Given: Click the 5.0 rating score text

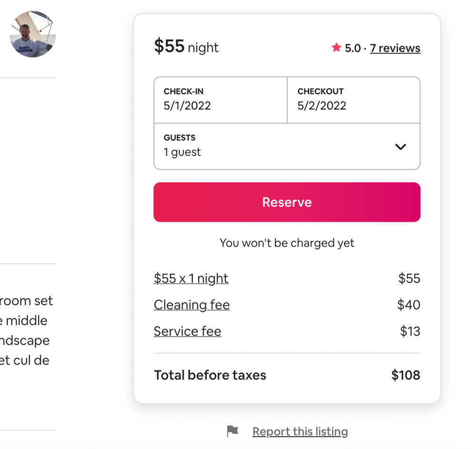Looking at the screenshot, I should pyautogui.click(x=353, y=48).
